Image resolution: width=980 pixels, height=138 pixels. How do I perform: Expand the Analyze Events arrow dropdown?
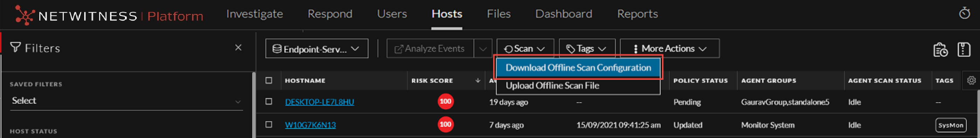coord(483,49)
